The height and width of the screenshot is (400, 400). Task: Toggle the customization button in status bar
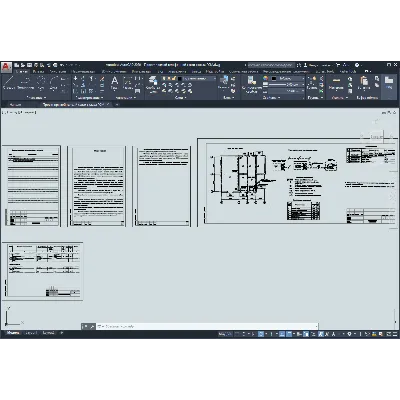pos(395,334)
